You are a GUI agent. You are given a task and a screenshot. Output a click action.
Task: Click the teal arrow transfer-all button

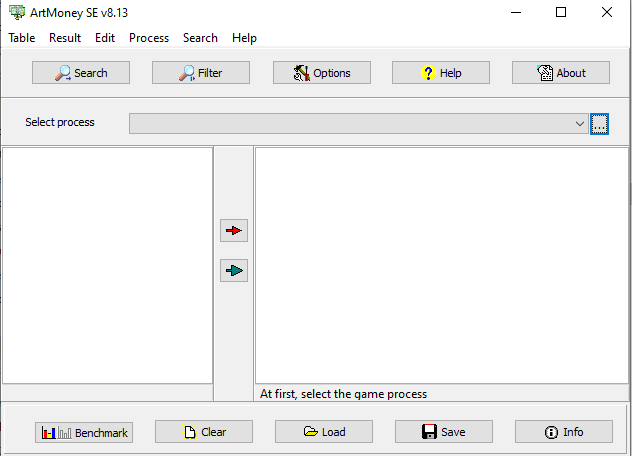coord(234,271)
